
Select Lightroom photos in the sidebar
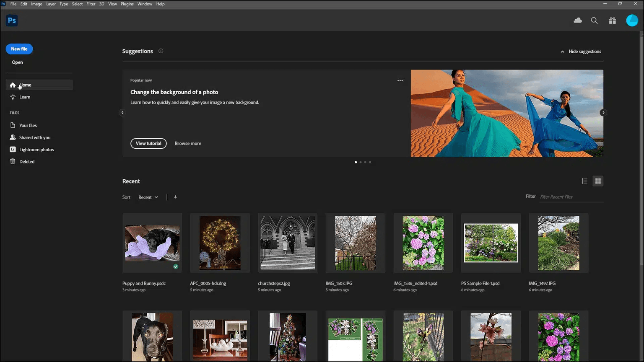36,150
